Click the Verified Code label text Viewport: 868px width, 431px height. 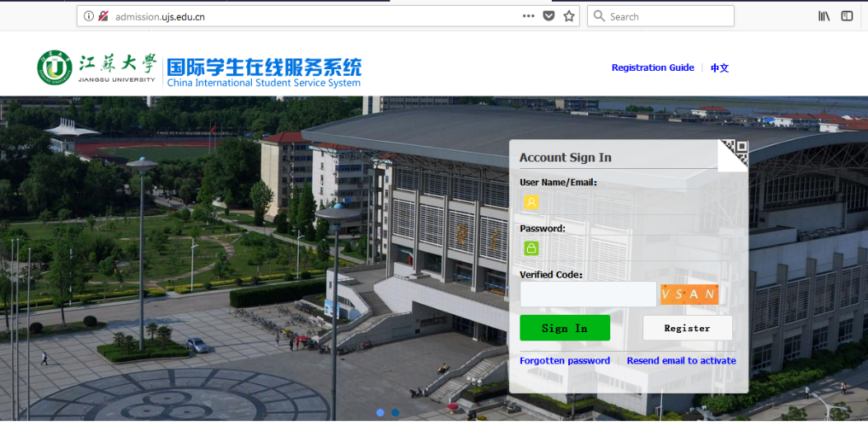[x=552, y=274]
